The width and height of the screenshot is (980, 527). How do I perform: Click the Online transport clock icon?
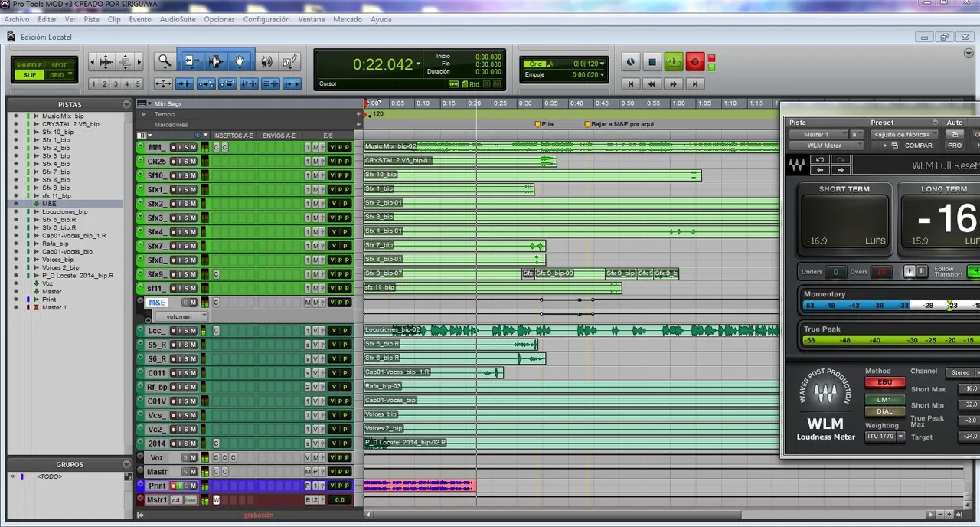631,61
